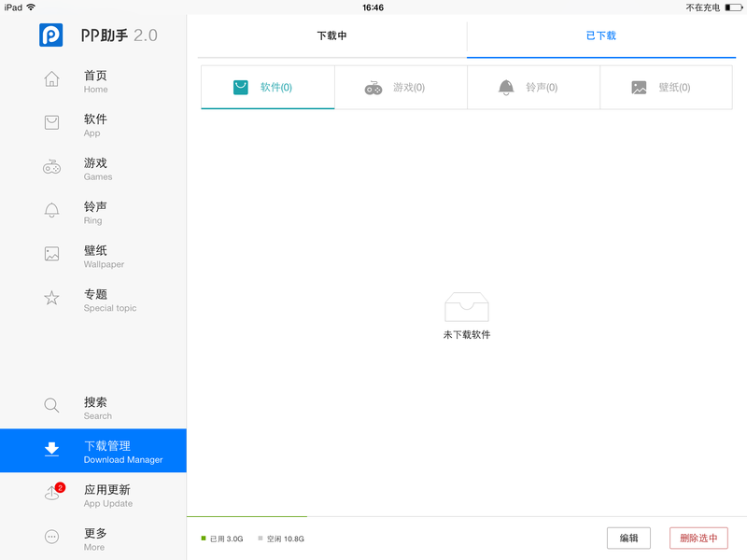
Task: Click teal bag icon in 软件(0) tab
Action: point(241,87)
